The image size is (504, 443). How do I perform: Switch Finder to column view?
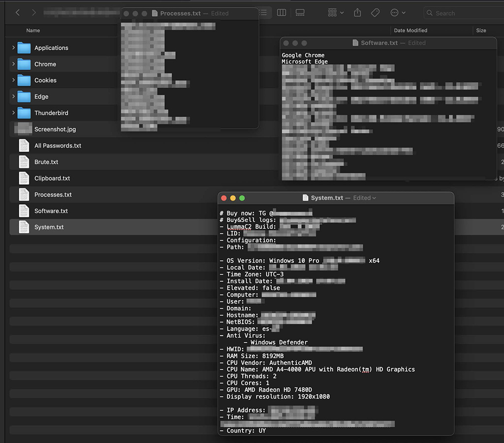[x=282, y=12]
